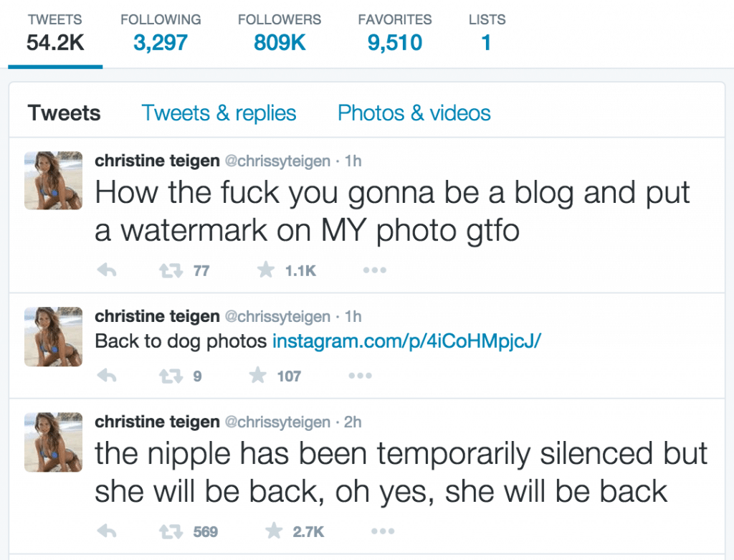The height and width of the screenshot is (560, 734).
Task: View the 809K Followers count
Action: (280, 33)
